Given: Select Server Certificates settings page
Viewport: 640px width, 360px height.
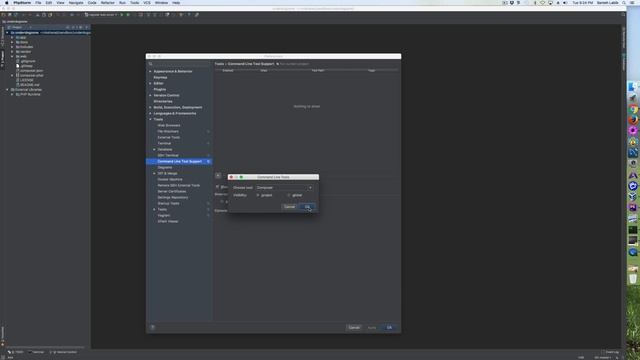Looking at the screenshot, I should [x=172, y=191].
